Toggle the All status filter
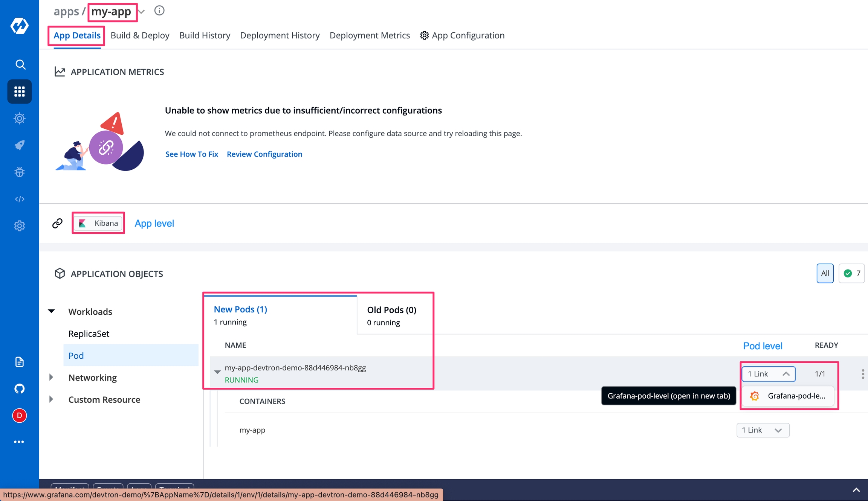868x501 pixels. pyautogui.click(x=825, y=273)
